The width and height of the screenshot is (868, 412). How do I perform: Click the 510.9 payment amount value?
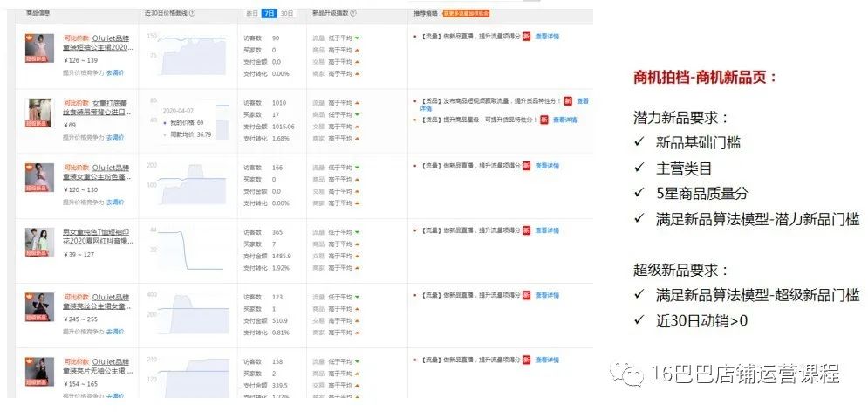click(x=279, y=320)
